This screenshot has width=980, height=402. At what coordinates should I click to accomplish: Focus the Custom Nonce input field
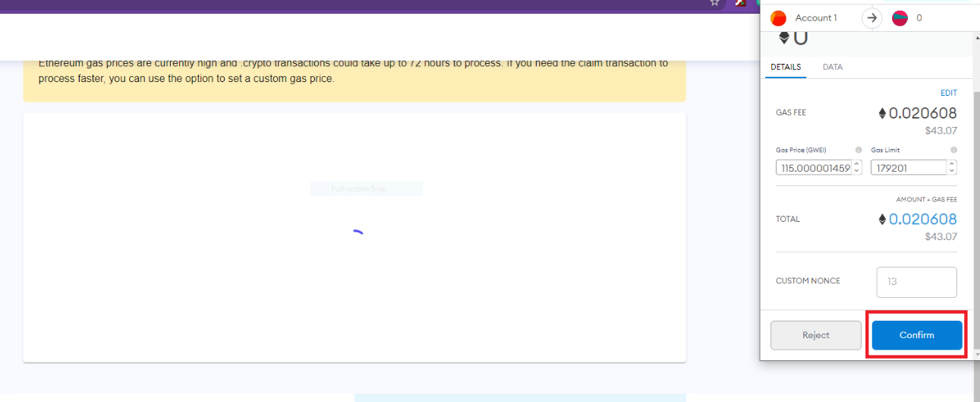coord(916,282)
